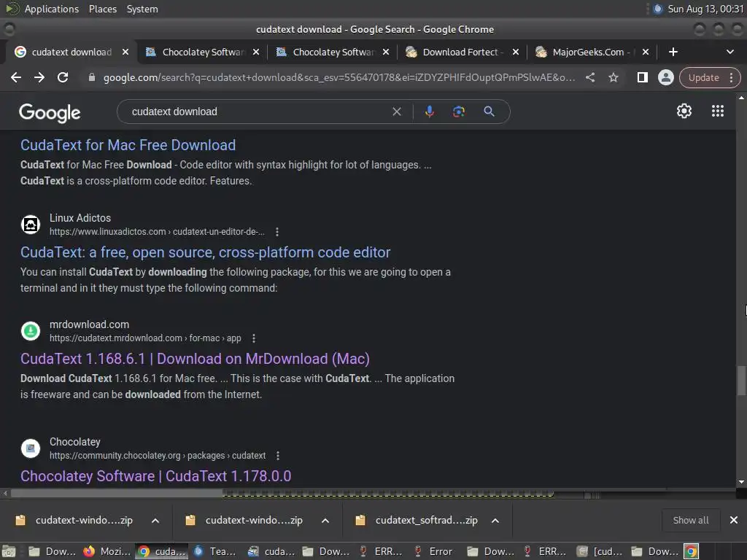The width and height of the screenshot is (747, 560).
Task: Open the Tea... window from taskbar
Action: tap(215, 551)
